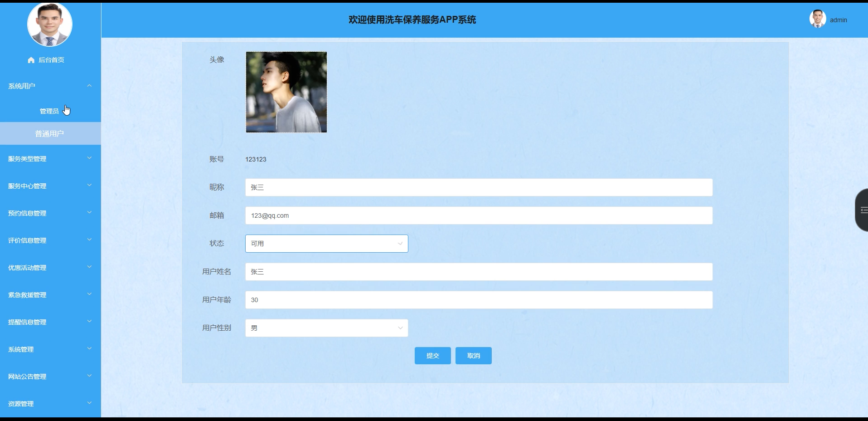Open the admin avatar in top right
The height and width of the screenshot is (421, 868).
818,19
